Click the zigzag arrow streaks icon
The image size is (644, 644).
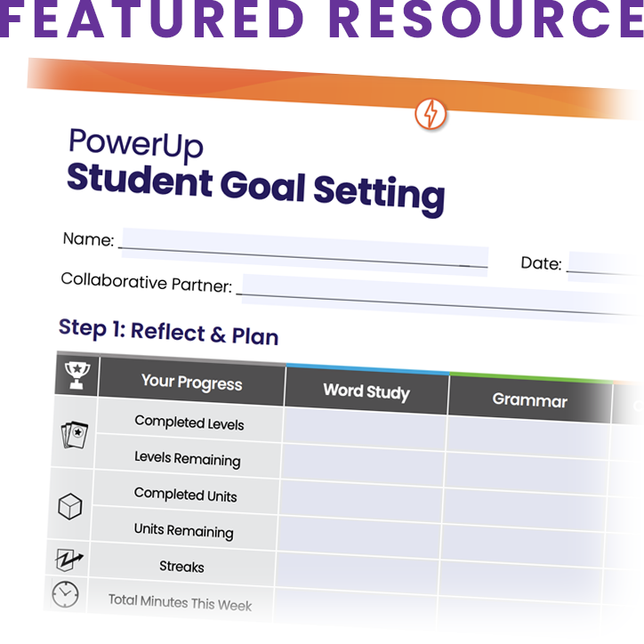click(68, 559)
